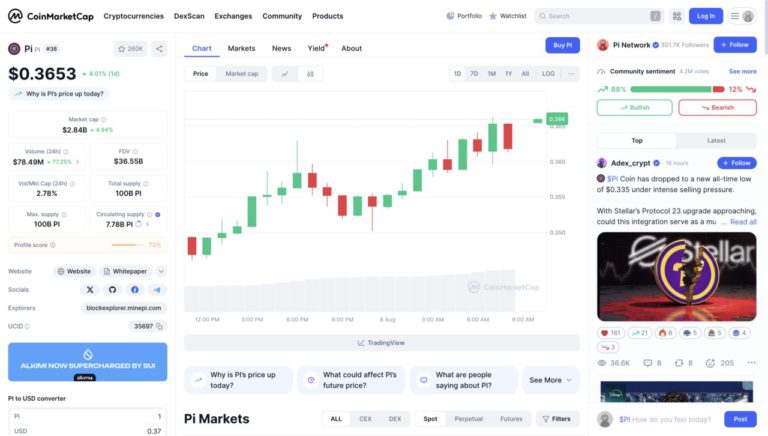Viewport: 768px width, 436px height.
Task: Open the Latest community posts tab
Action: [x=716, y=141]
